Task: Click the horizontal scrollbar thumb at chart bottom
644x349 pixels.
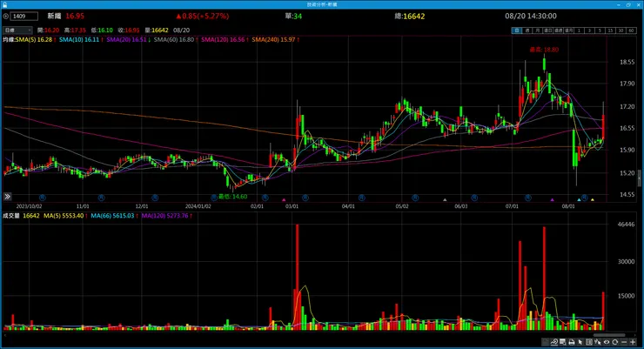Action: tap(609, 335)
